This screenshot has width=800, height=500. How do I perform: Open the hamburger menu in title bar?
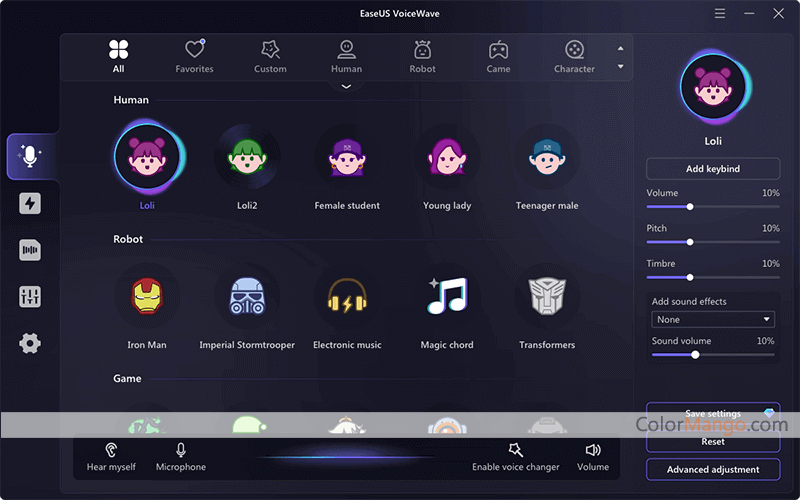click(720, 13)
